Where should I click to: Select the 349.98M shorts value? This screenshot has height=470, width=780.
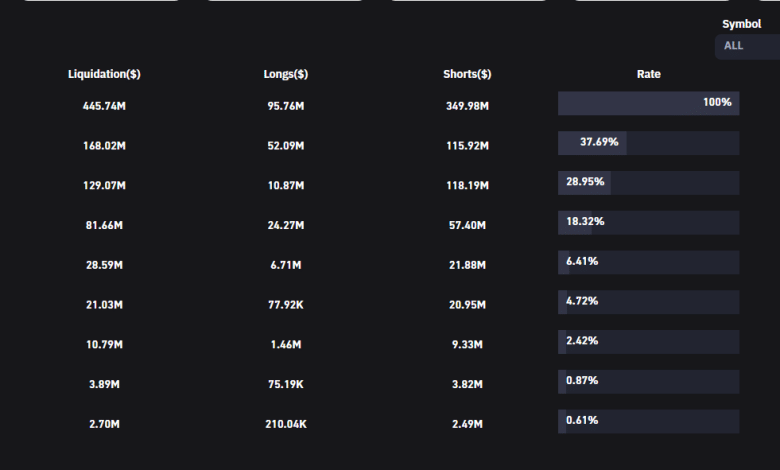click(467, 106)
